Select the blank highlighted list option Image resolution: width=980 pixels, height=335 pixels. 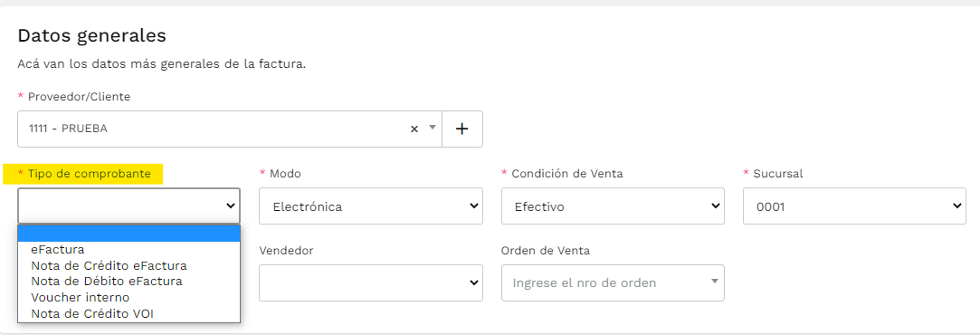point(128,234)
